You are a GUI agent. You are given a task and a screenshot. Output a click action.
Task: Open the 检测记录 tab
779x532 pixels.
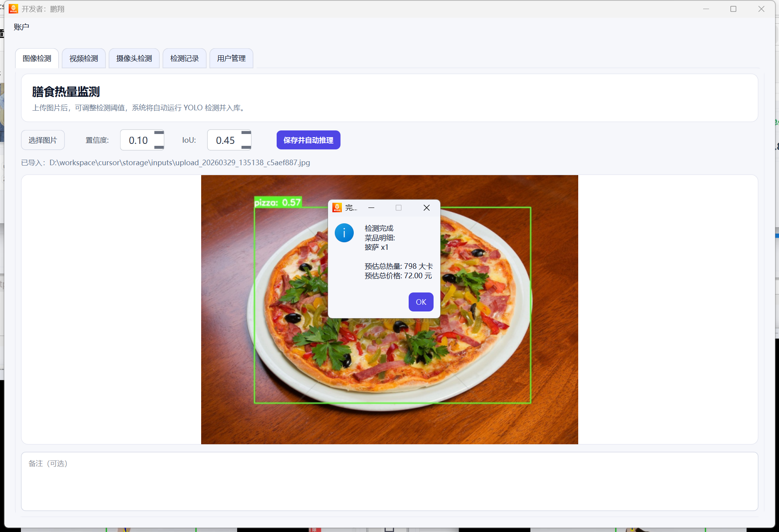184,58
